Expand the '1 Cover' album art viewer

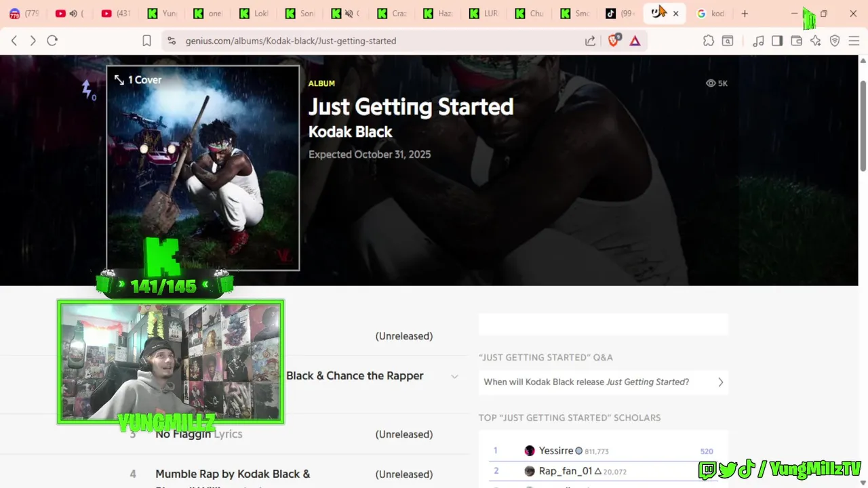138,80
